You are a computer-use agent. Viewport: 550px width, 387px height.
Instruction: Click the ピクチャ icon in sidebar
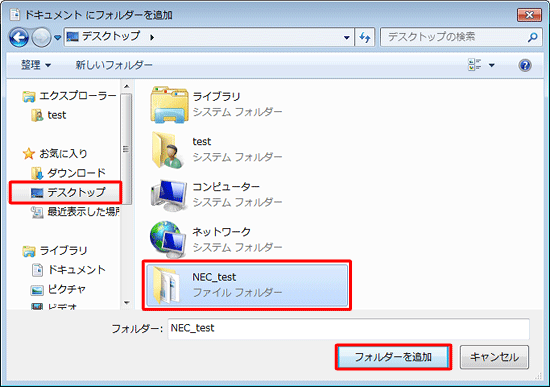[37, 290]
